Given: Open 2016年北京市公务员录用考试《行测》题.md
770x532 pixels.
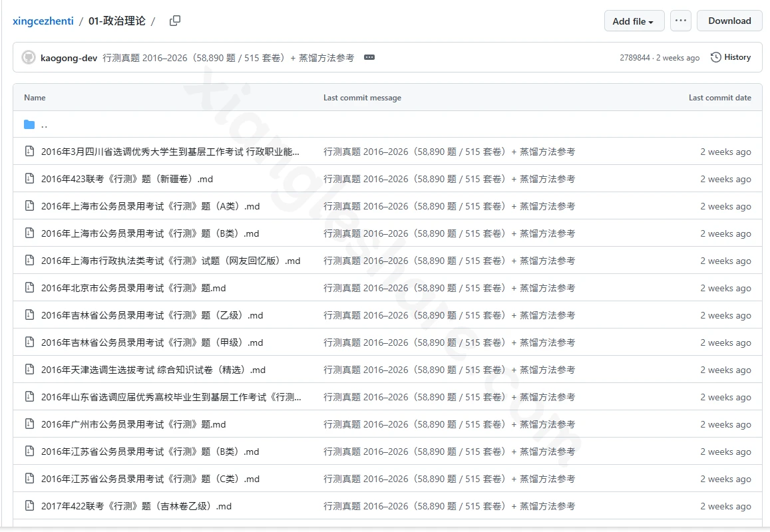Looking at the screenshot, I should point(133,288).
